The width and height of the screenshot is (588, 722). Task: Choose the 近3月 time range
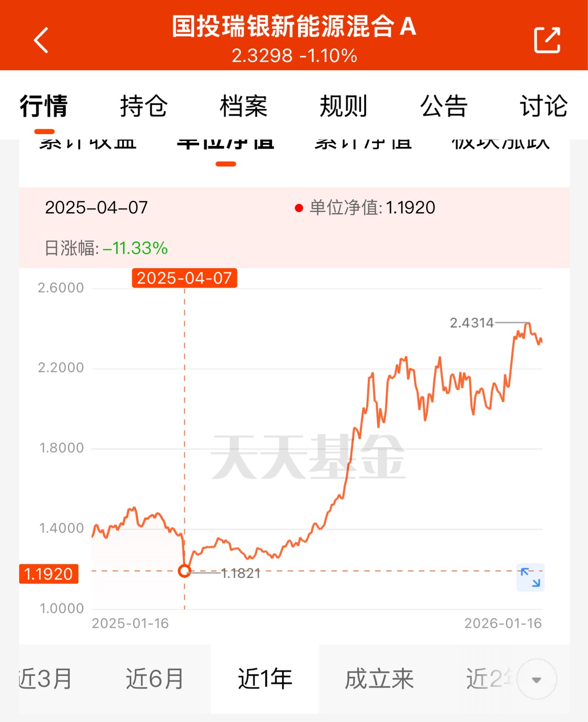46,679
